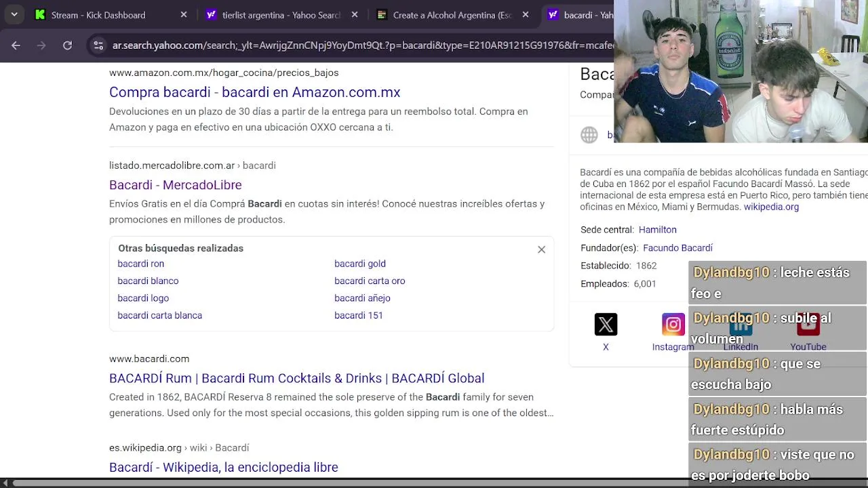The image size is (868, 488).
Task: Go forward with the browser arrow
Action: tap(41, 45)
